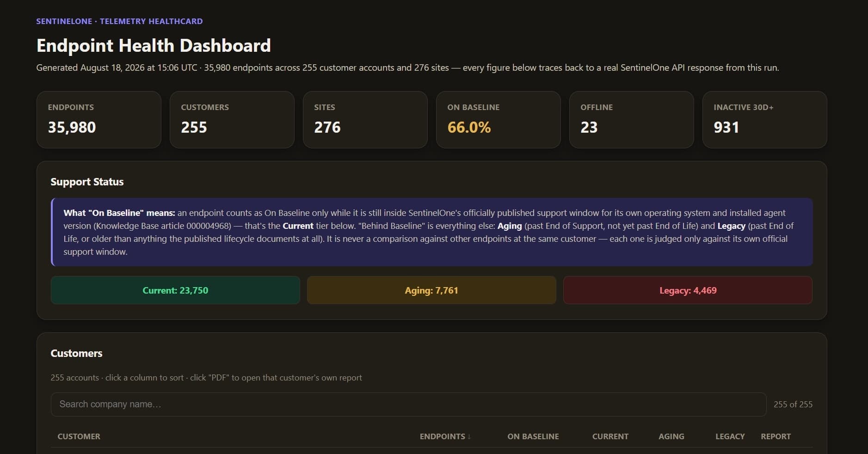This screenshot has width=868, height=454.
Task: Click the Support Status heading
Action: 87,182
